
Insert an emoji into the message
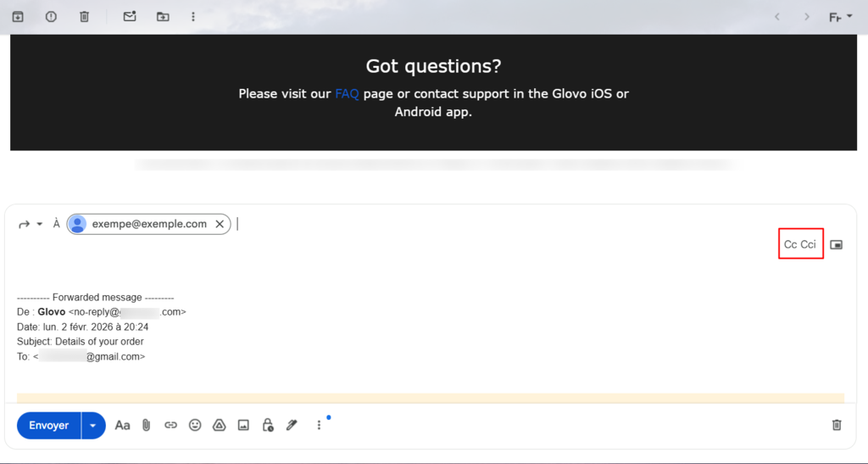coord(195,425)
